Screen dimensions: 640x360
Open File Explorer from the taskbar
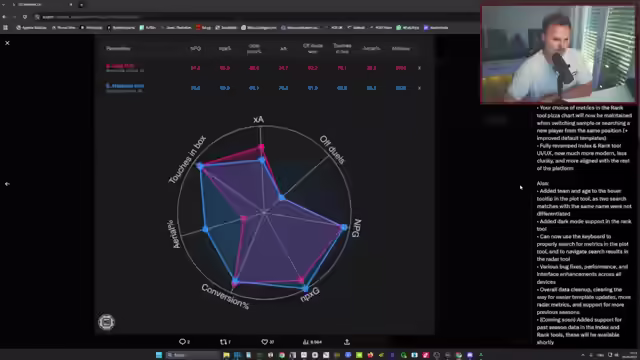(x=226, y=355)
